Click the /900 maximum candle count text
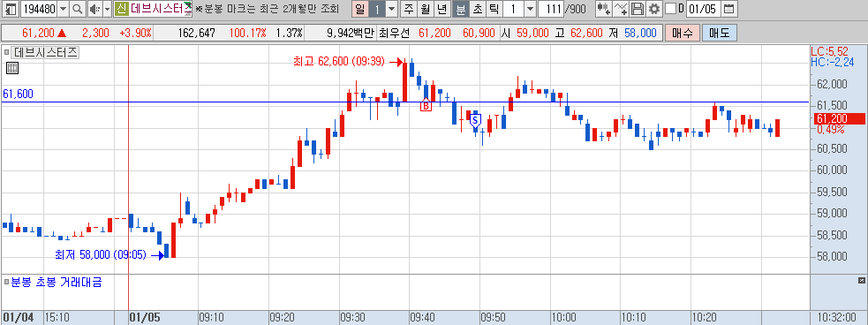The image size is (868, 325). tap(577, 9)
